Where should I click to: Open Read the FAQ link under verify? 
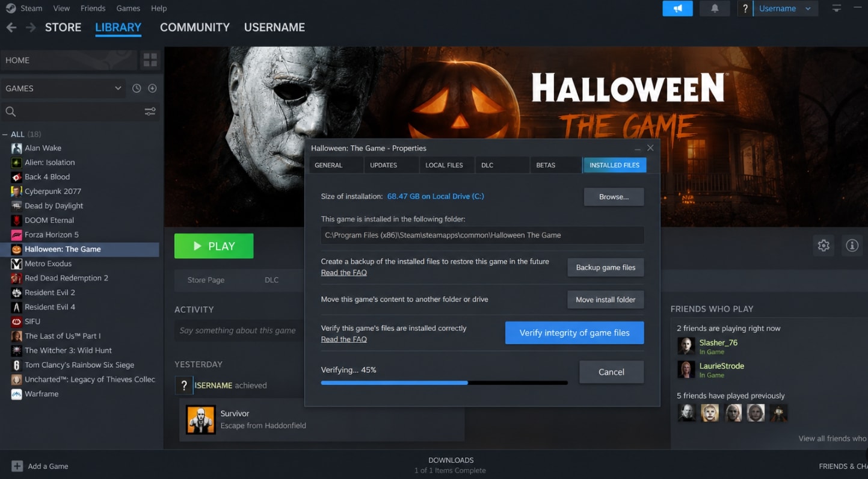343,339
